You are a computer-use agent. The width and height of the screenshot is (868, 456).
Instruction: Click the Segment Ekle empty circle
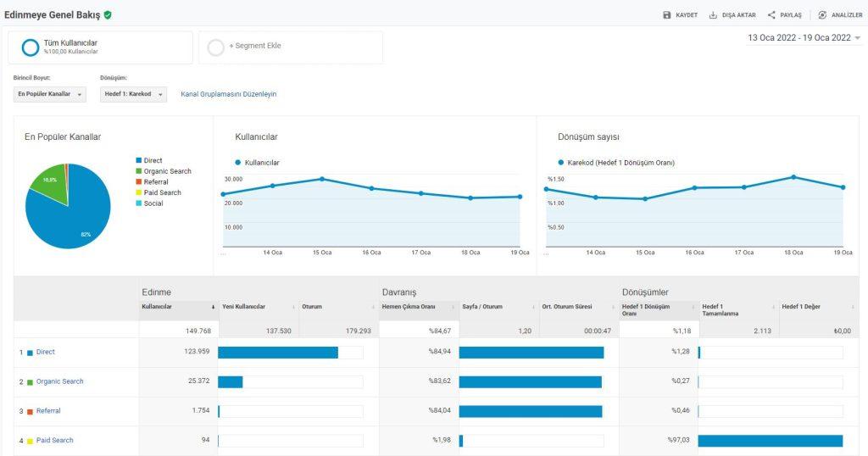click(216, 47)
